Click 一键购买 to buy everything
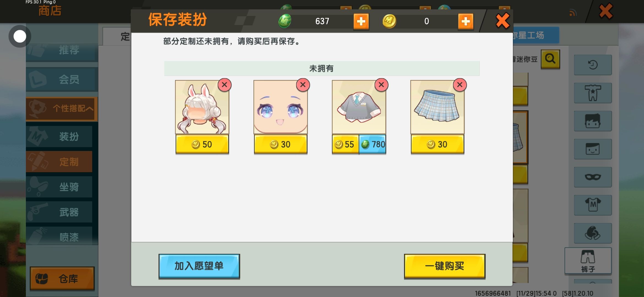Viewport: 644px width, 297px height. [x=445, y=266]
